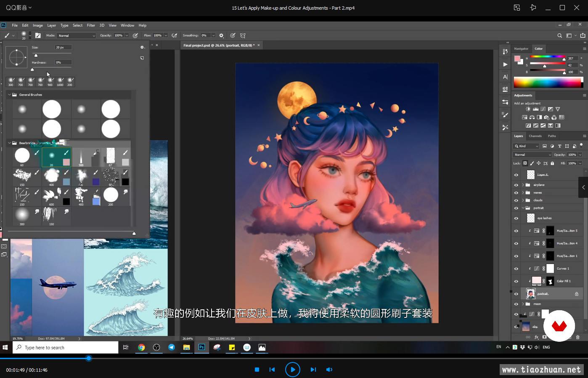
Task: Open the smoothing options gear
Action: click(x=222, y=36)
